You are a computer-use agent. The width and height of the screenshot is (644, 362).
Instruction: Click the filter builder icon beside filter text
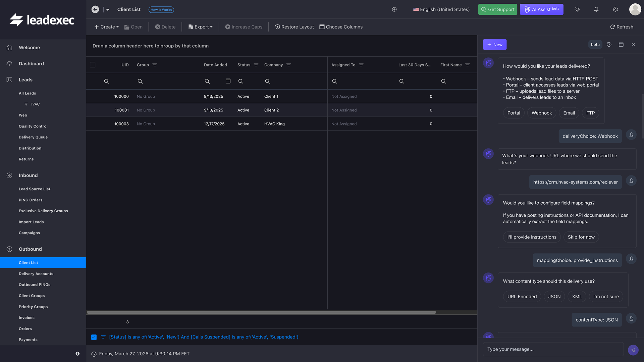point(103,337)
